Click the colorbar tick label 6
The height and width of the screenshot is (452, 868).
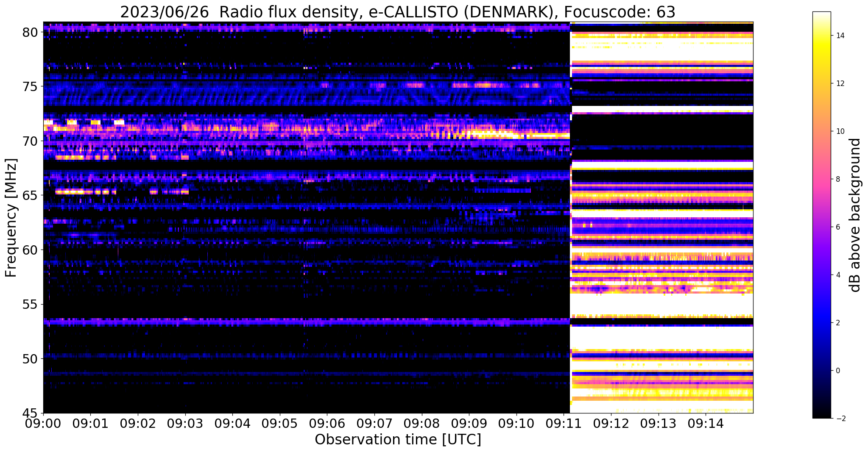[x=837, y=227]
